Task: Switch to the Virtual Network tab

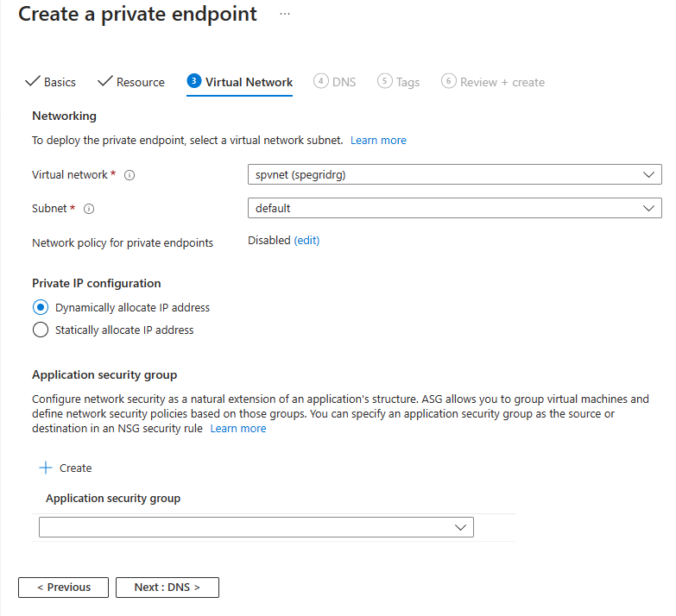Action: pyautogui.click(x=249, y=82)
